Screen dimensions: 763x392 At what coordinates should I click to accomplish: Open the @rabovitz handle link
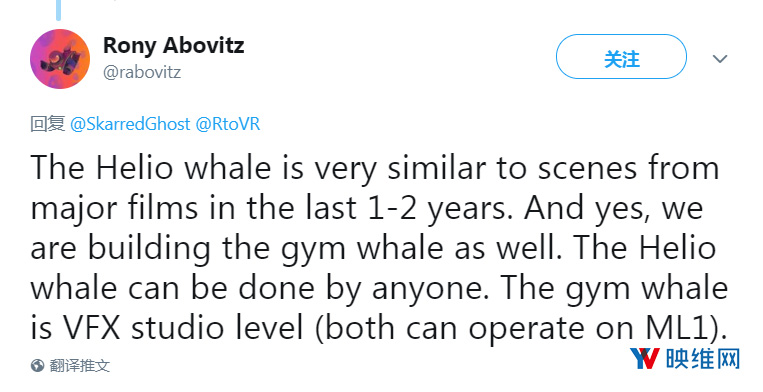pyautogui.click(x=142, y=72)
